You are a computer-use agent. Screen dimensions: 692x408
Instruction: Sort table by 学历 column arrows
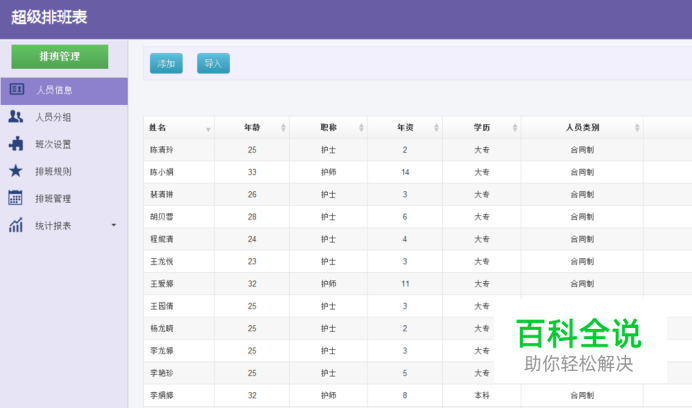pyautogui.click(x=515, y=128)
